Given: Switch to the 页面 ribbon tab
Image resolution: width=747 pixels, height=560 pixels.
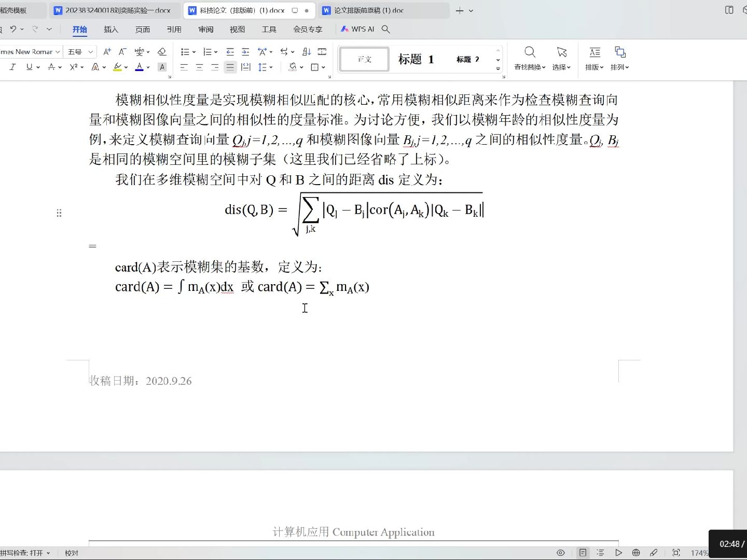Looking at the screenshot, I should [x=143, y=30].
